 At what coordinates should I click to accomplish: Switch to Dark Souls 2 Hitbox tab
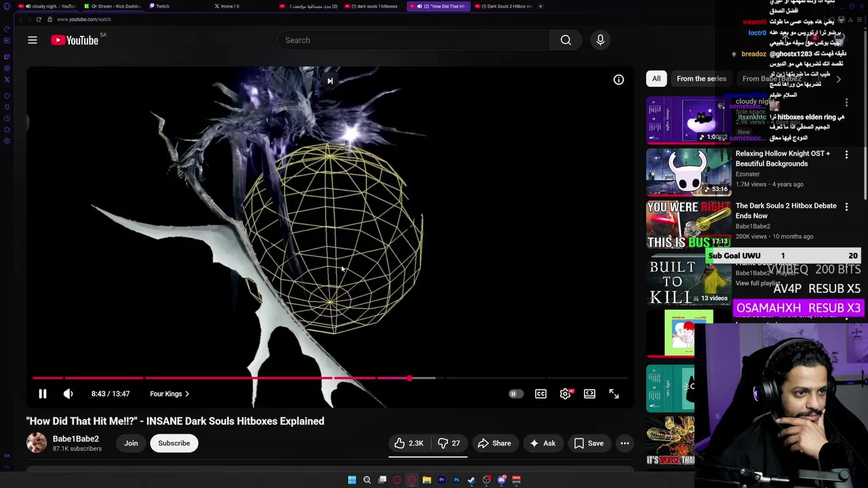[x=503, y=6]
